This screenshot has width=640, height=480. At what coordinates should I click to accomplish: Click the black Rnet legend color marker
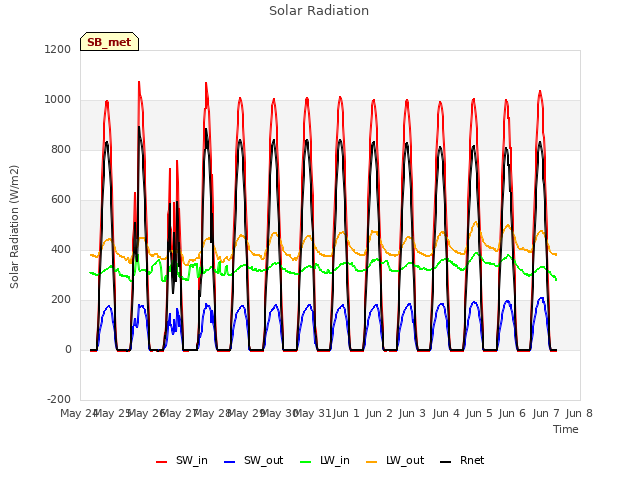[x=446, y=462]
